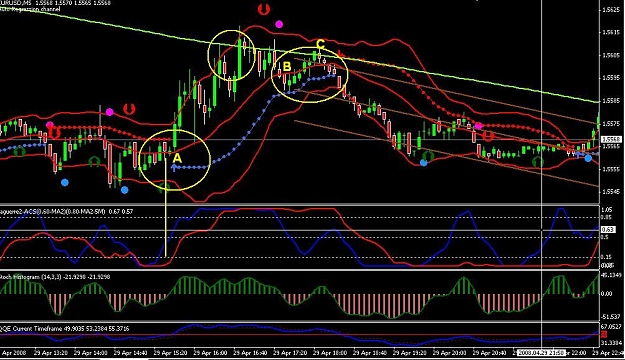Click the QQE scale value 67.0527
The width and height of the screenshot is (625, 360).
(x=610, y=327)
